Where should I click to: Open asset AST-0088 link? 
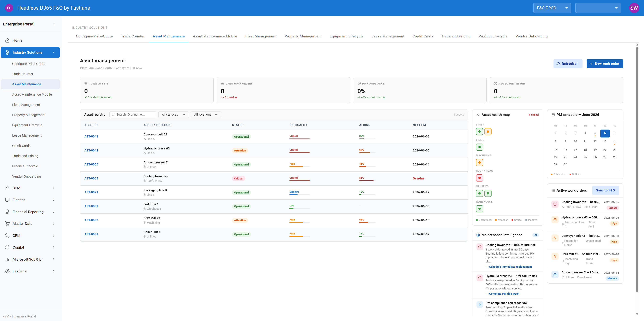coord(91,220)
